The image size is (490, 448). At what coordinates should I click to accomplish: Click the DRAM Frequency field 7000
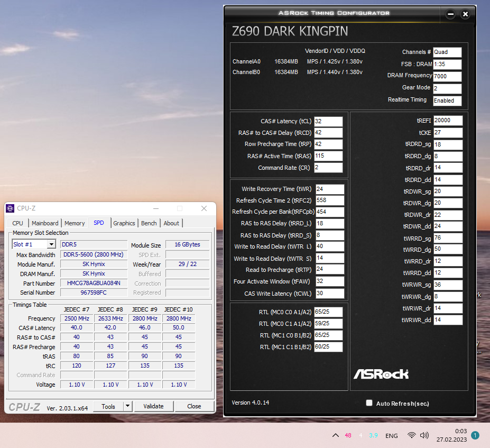click(447, 76)
